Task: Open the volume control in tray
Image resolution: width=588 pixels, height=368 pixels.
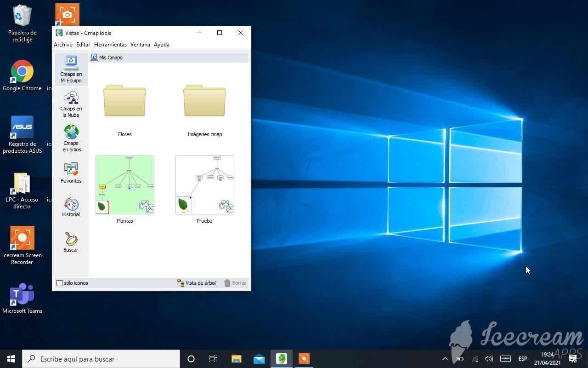Action: pyautogui.click(x=489, y=359)
